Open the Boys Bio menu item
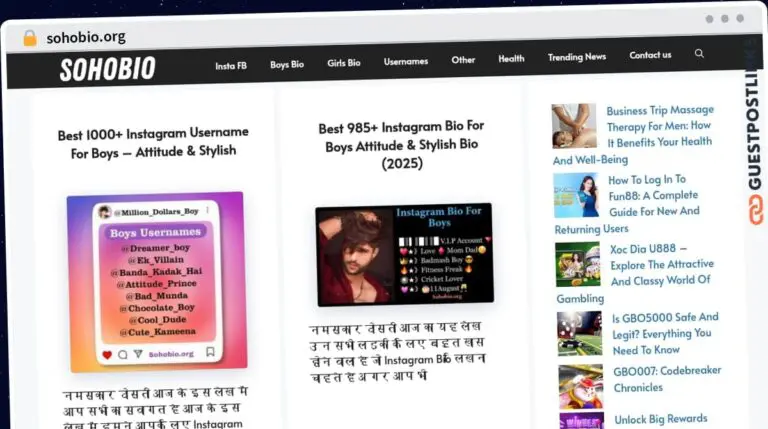Viewport: 768px width, 429px height. 287,64
